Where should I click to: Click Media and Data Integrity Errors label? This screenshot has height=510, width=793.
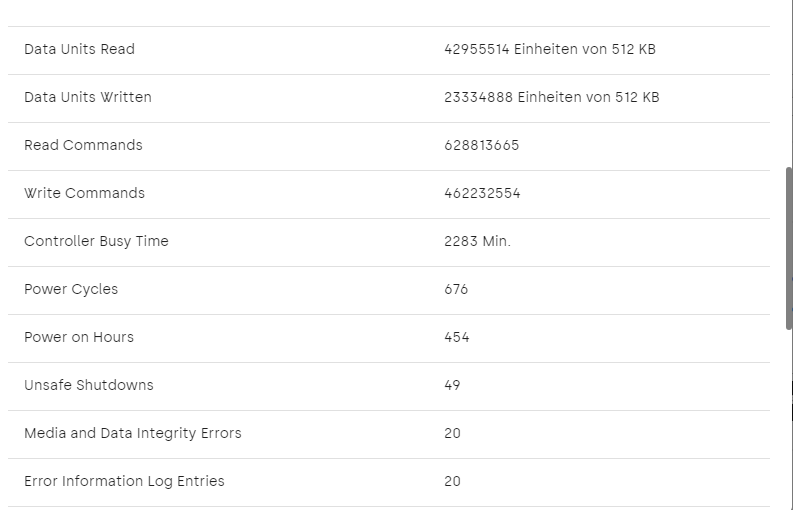[x=133, y=433]
